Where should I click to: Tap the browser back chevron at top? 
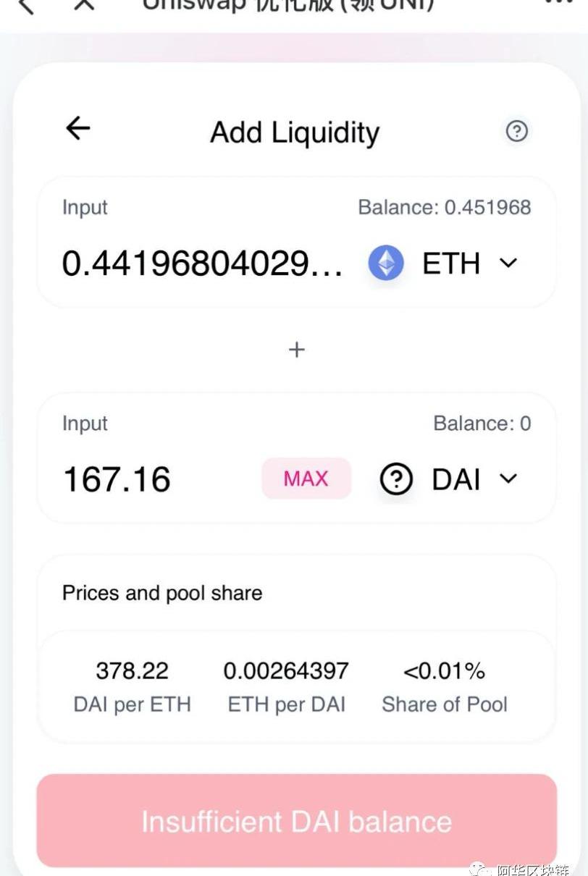(25, 6)
